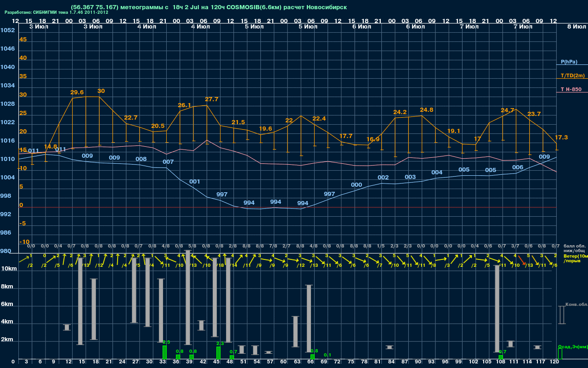Click the 1004 pressure axis tick
588x368 pixels.
pyautogui.click(x=7, y=178)
